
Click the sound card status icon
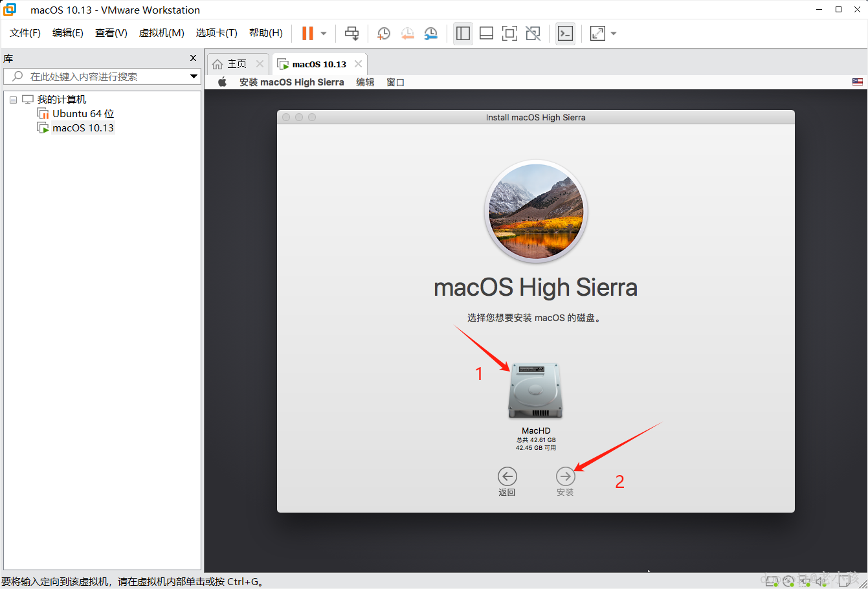pyautogui.click(x=821, y=581)
